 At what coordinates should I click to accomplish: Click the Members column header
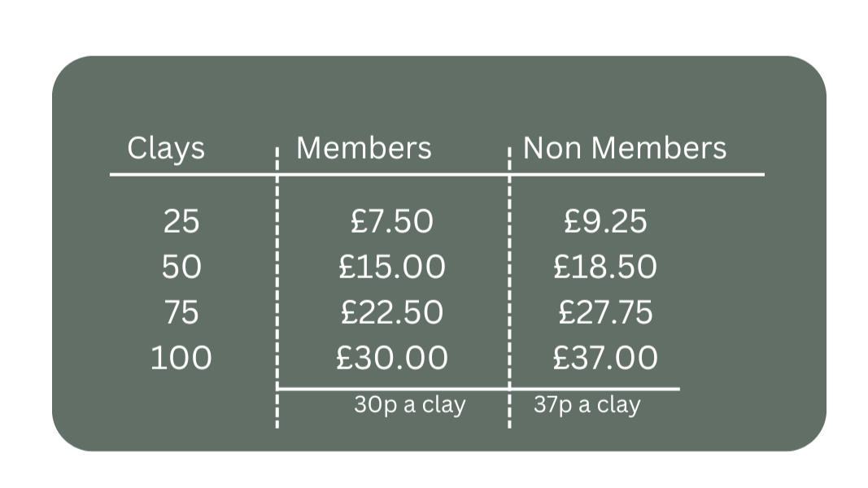364,148
